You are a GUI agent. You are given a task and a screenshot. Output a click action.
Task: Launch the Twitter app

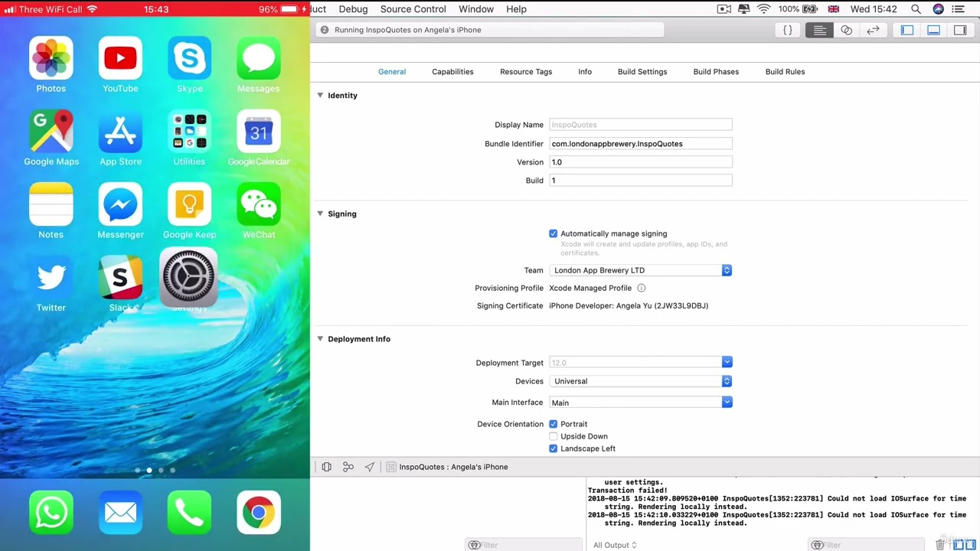point(51,277)
